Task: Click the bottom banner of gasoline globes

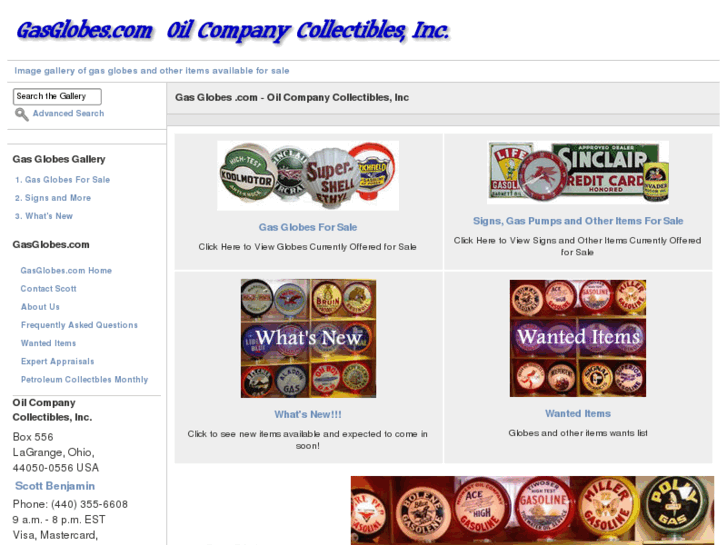Action: pyautogui.click(x=532, y=510)
